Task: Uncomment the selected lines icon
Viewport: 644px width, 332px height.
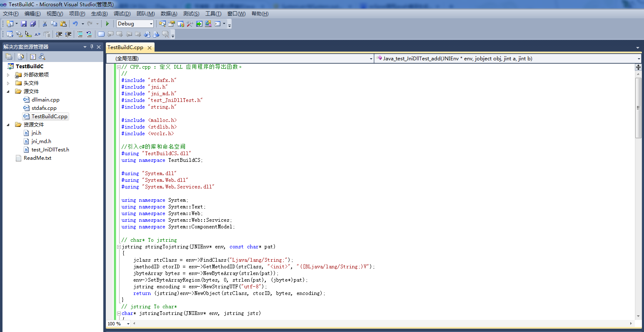Action: click(89, 34)
